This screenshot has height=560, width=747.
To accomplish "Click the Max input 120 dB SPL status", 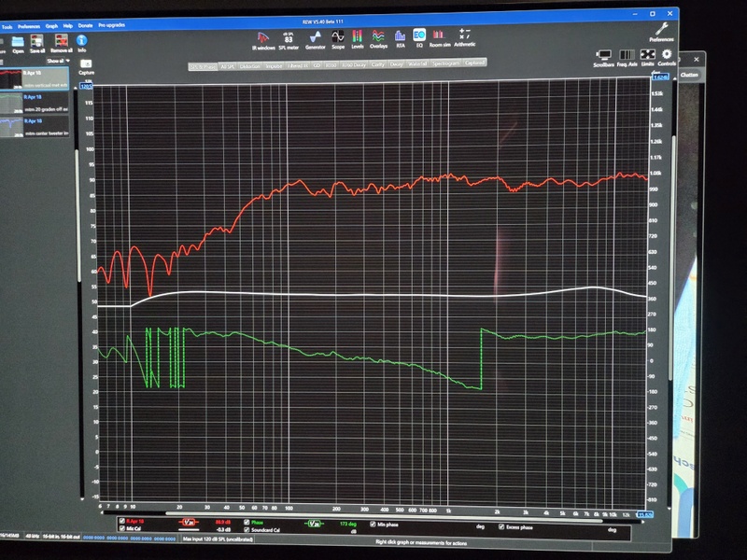I will pos(218,539).
